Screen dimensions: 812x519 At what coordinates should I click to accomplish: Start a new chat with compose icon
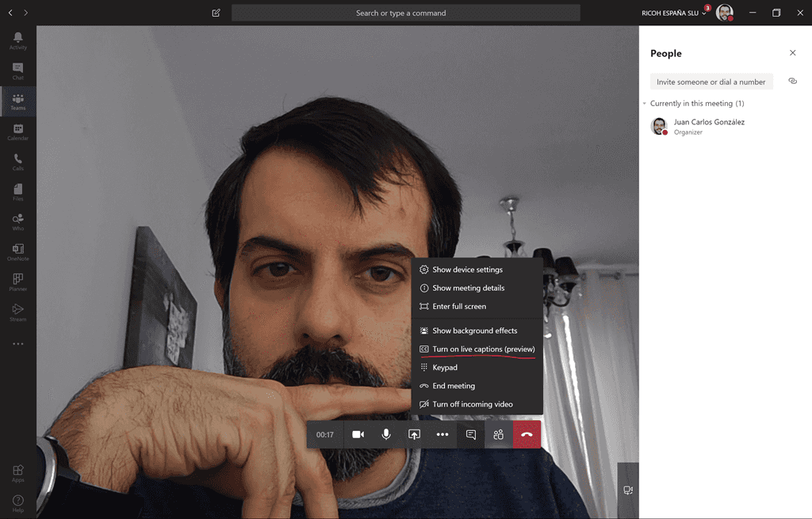(x=216, y=13)
